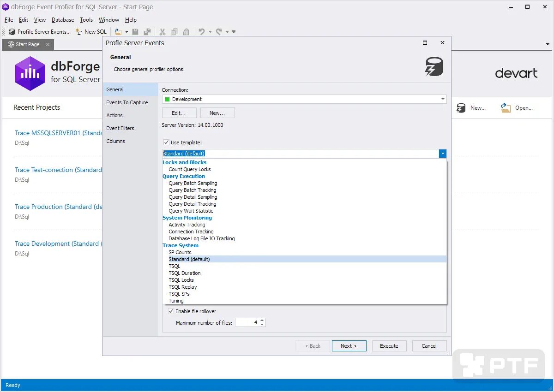Click the Paste toolbar icon
This screenshot has width=554, height=392.
[x=186, y=32]
